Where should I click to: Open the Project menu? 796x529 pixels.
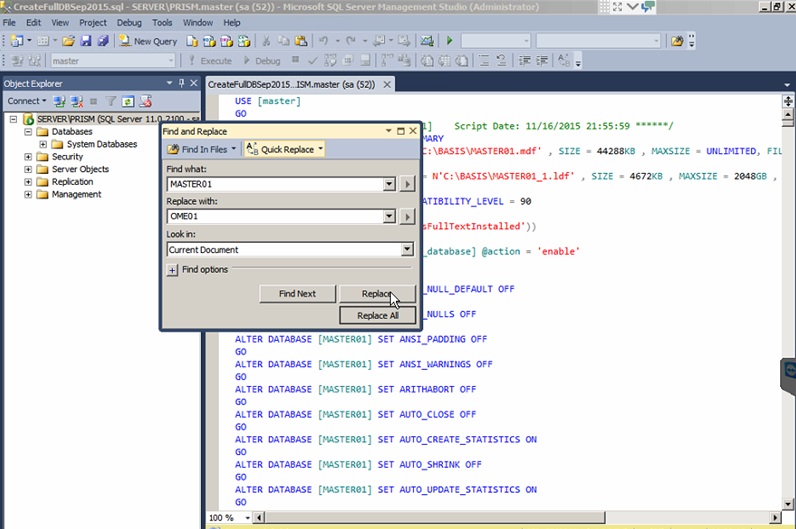click(x=93, y=23)
